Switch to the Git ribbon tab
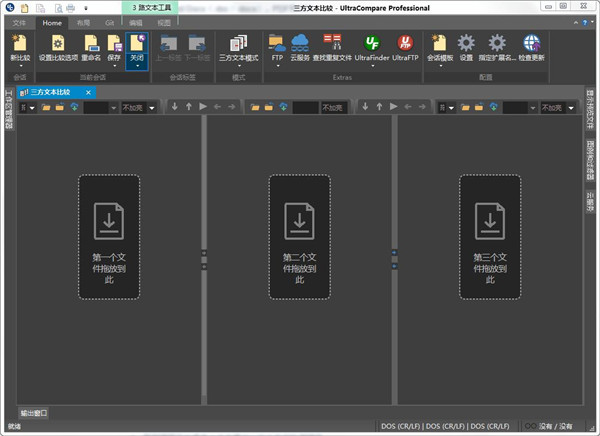Image resolution: width=600 pixels, height=436 pixels. [x=109, y=23]
